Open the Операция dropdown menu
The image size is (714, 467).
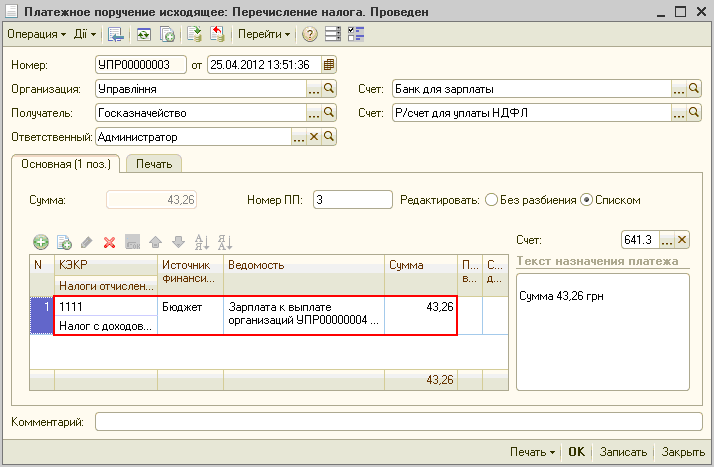36,34
